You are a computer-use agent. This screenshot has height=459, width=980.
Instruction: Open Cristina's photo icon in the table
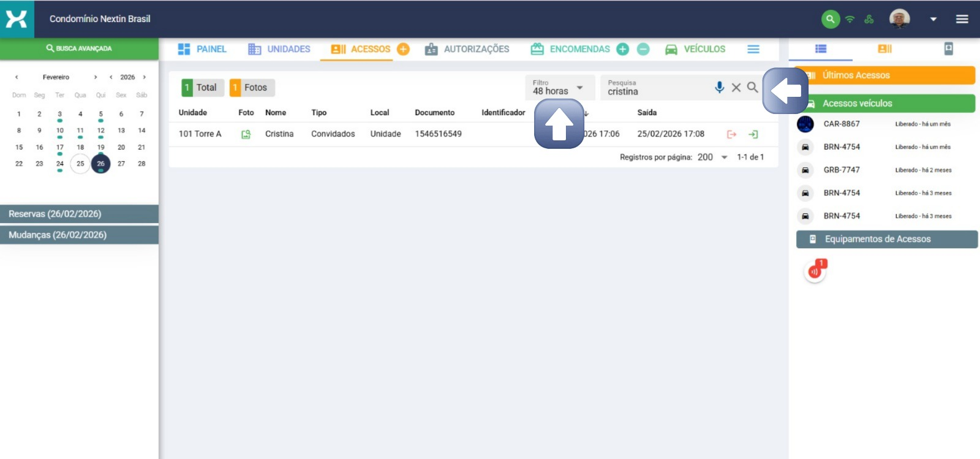click(246, 134)
